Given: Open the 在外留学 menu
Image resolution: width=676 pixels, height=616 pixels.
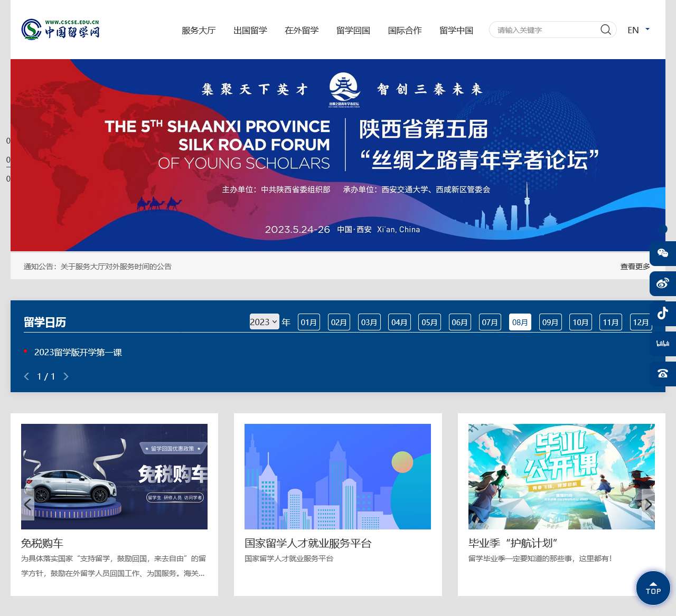Looking at the screenshot, I should 302,30.
